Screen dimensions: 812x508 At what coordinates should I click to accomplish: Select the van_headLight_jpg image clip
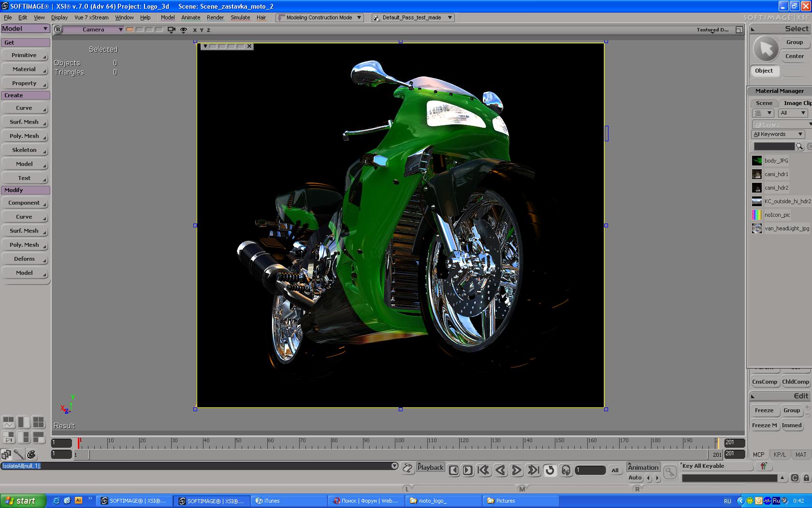[x=781, y=228]
